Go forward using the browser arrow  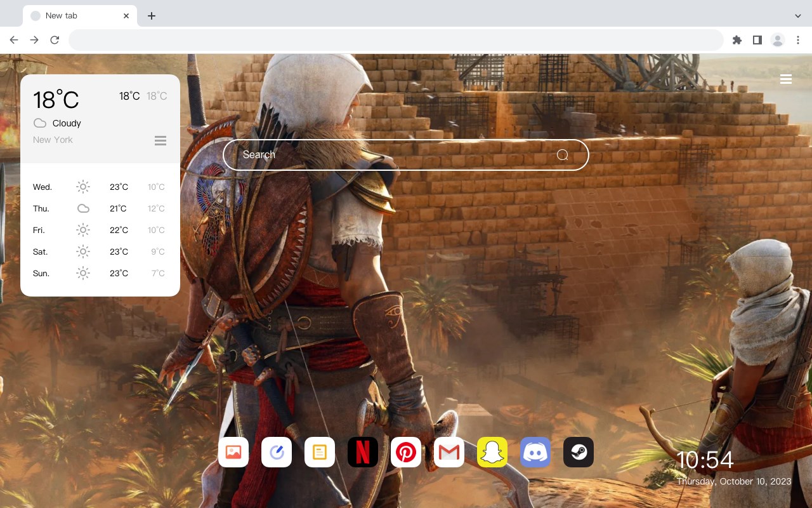(x=34, y=40)
